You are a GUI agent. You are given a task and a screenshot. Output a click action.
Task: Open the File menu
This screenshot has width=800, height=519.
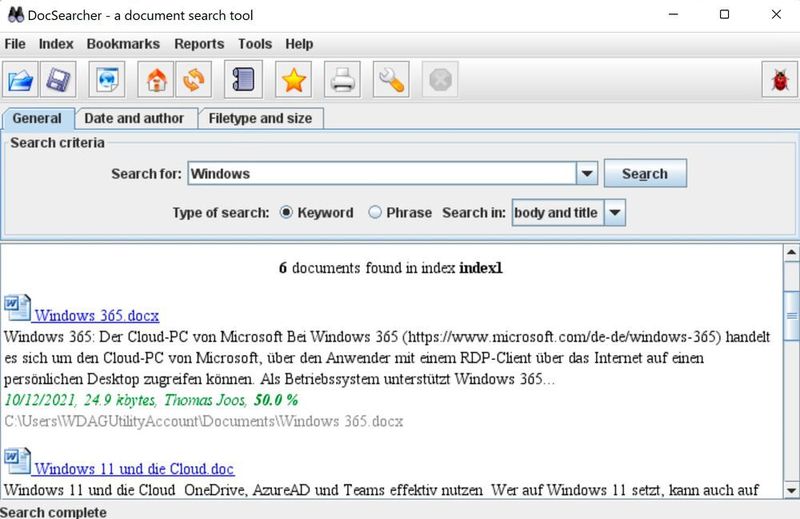pos(15,44)
